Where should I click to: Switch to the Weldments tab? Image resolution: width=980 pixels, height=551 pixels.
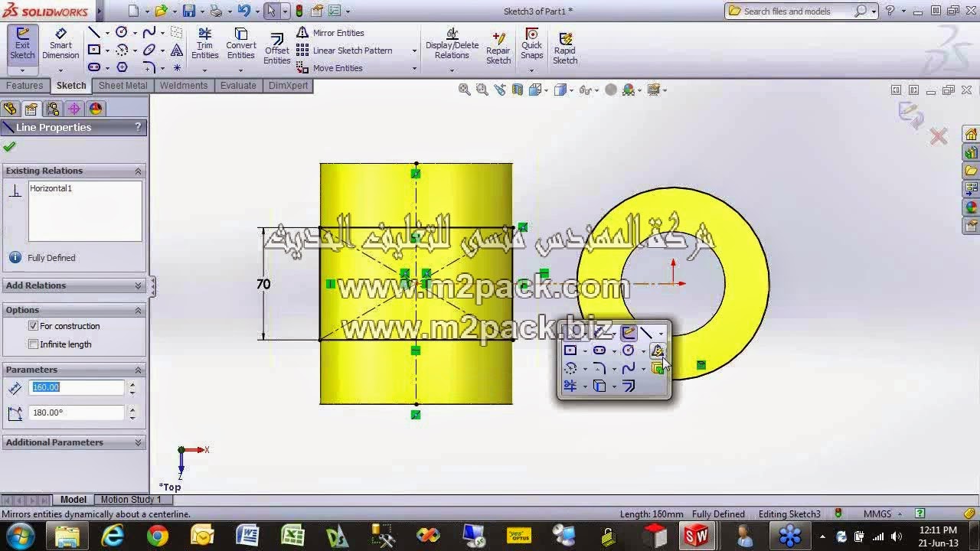coord(184,86)
